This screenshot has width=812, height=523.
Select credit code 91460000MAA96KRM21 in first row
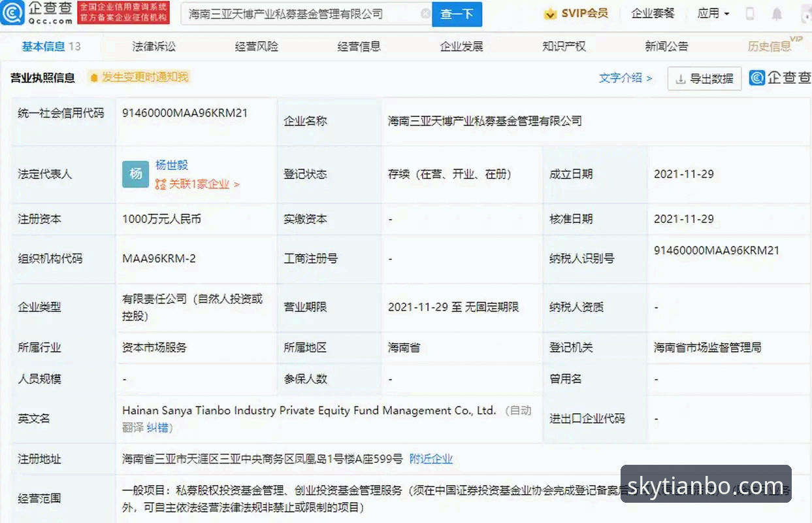185,112
